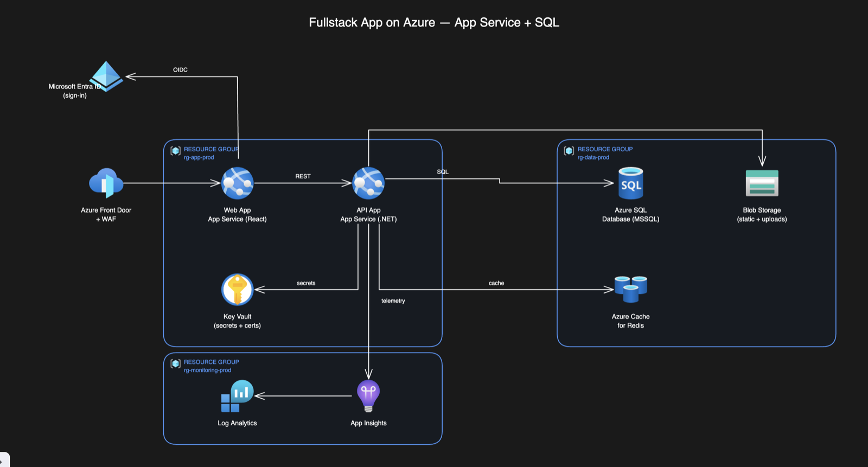Select the API App service icon
Image resolution: width=868 pixels, height=467 pixels.
click(369, 183)
